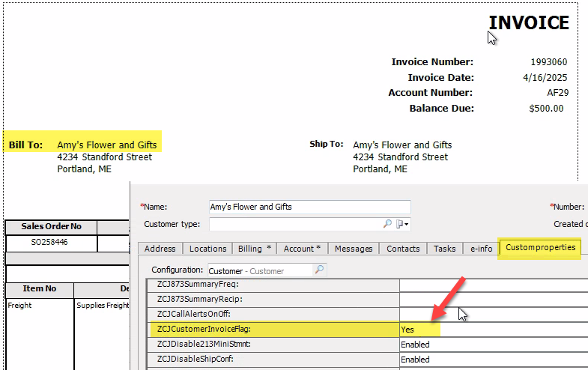Select the Billing tab
This screenshot has width=588, height=370.
click(255, 249)
